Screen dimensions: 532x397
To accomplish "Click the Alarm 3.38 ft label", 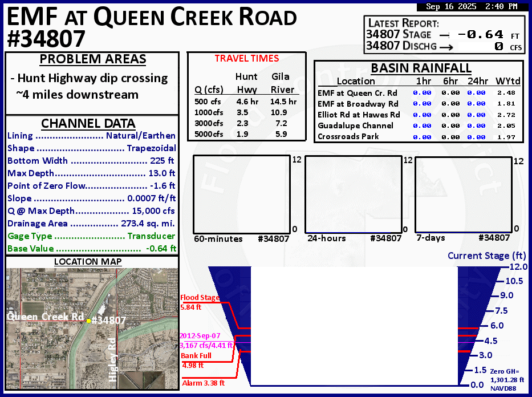I will 203,383.
